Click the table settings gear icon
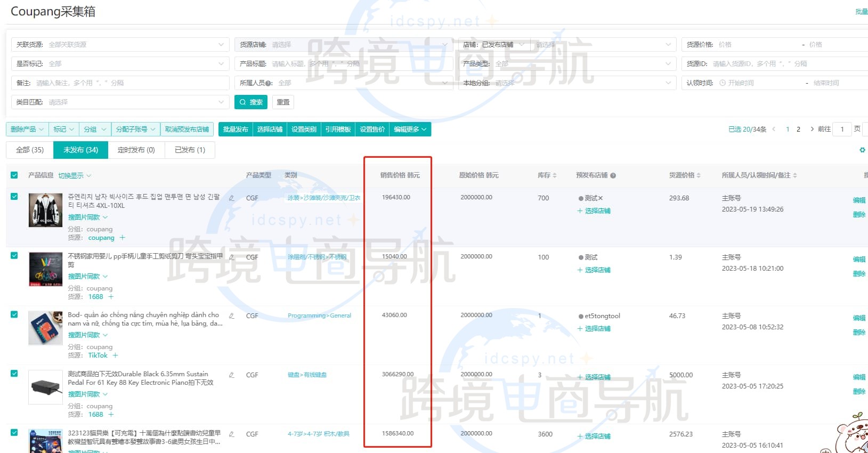Screen dimensions: 868x453 click(862, 150)
